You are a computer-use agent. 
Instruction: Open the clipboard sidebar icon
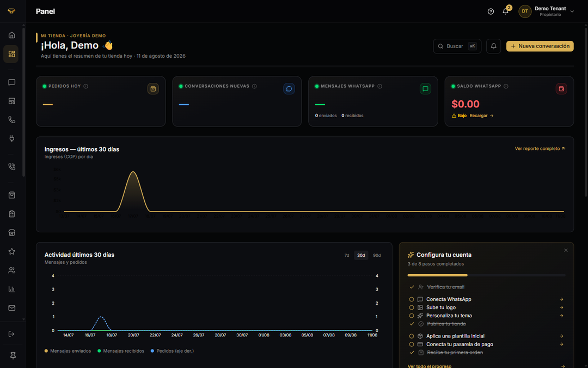(11, 214)
